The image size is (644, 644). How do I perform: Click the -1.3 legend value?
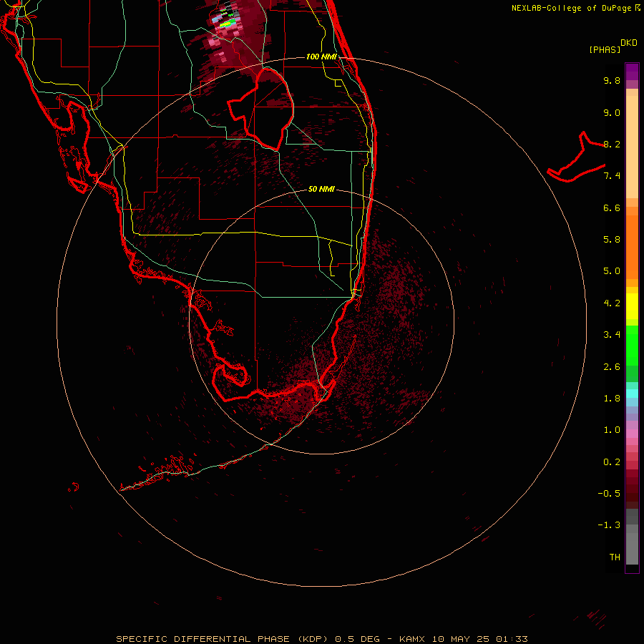tap(609, 525)
